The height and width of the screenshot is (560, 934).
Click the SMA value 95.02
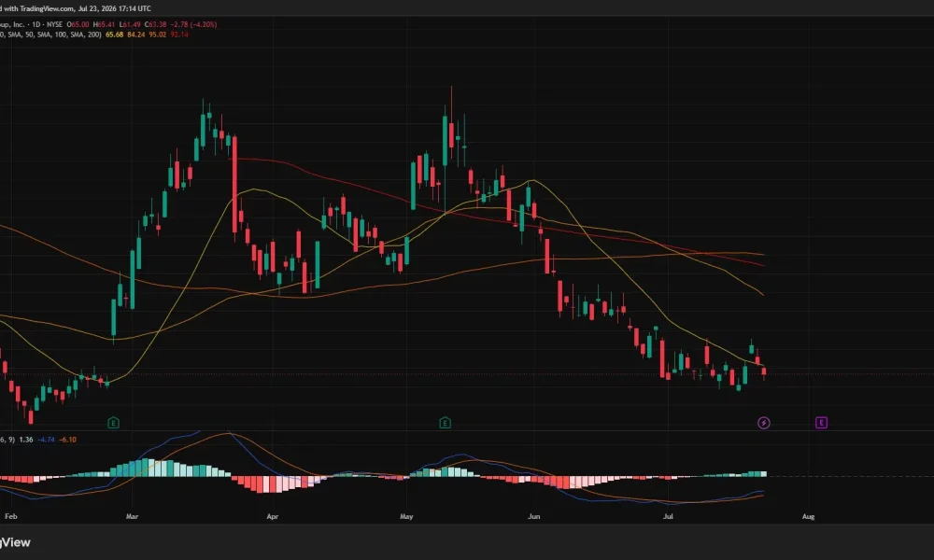click(x=157, y=35)
